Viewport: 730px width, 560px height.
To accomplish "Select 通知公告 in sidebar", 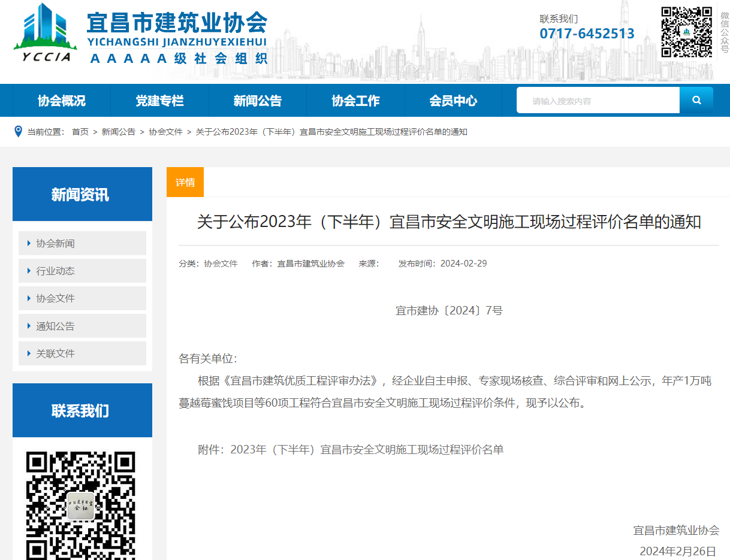I will coord(82,326).
